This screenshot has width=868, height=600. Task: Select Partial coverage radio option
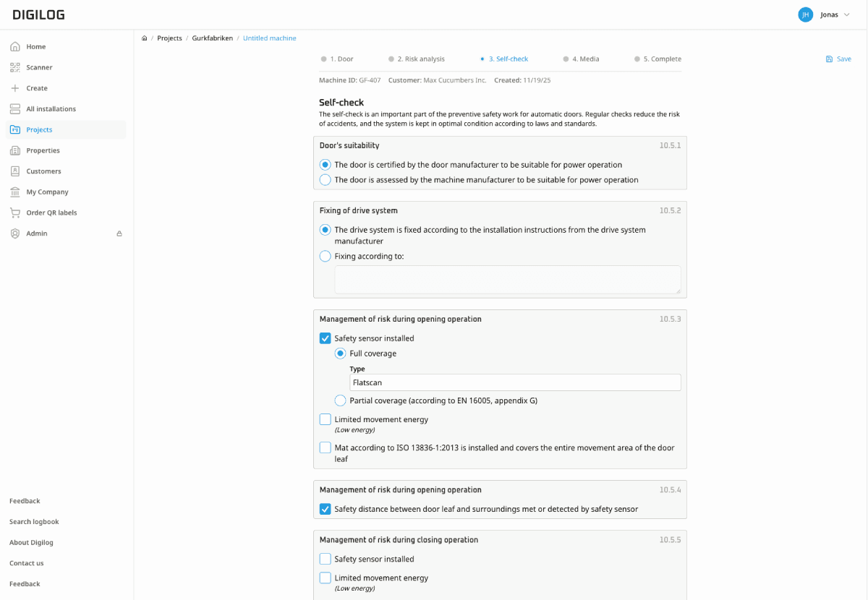tap(340, 400)
